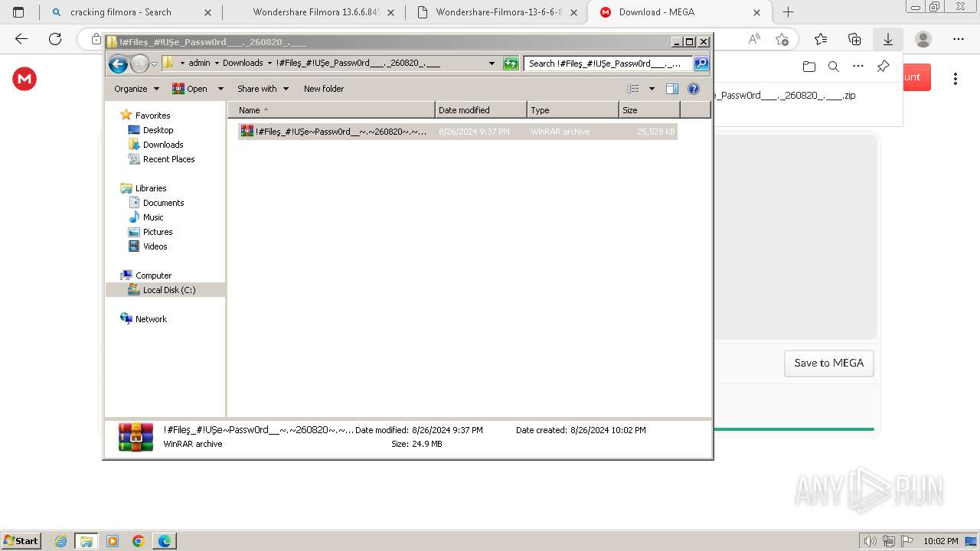Click the MEGA logo
This screenshot has width=980, height=551.
tap(24, 78)
